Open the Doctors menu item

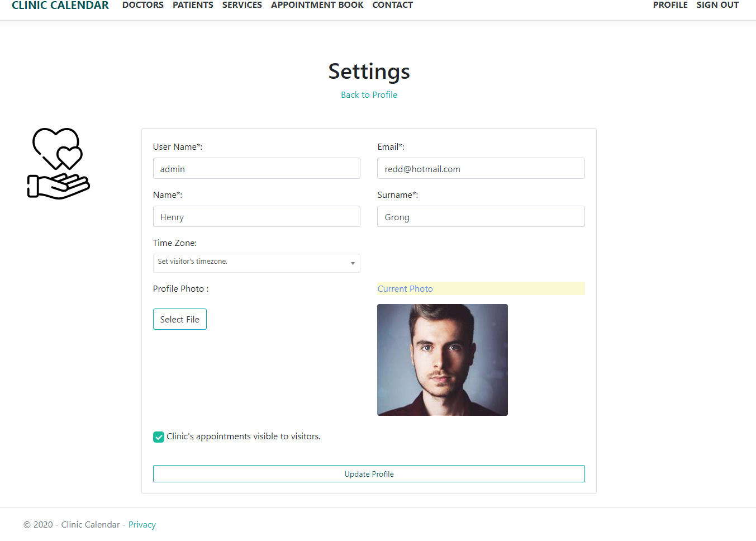click(143, 5)
